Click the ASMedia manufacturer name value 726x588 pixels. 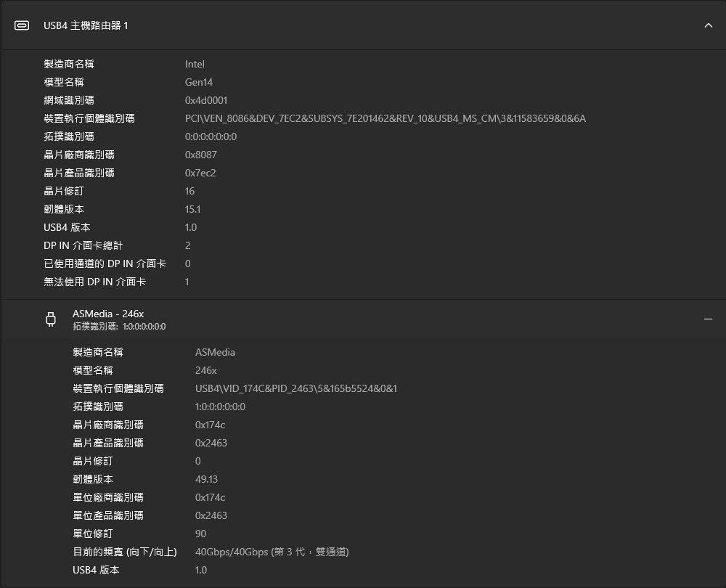point(215,352)
